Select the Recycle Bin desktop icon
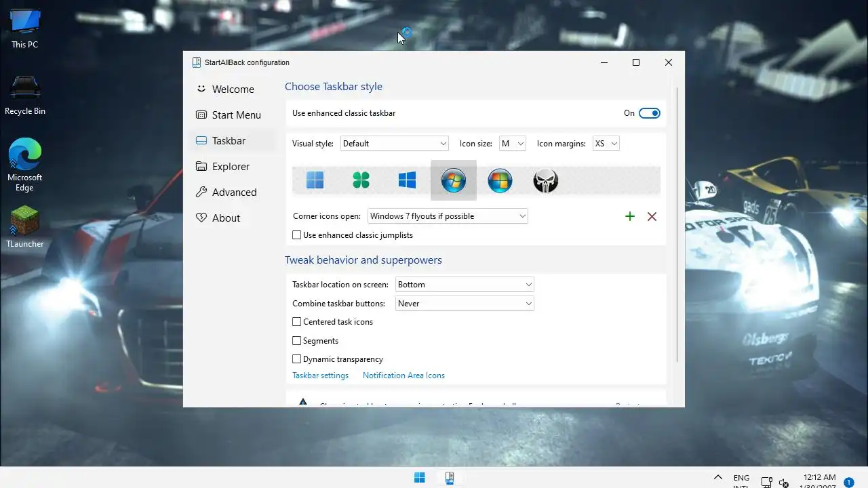The height and width of the screenshot is (488, 868). click(x=25, y=95)
